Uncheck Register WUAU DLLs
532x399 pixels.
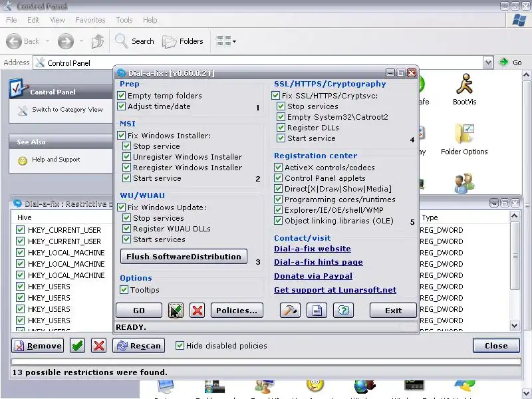coord(127,229)
